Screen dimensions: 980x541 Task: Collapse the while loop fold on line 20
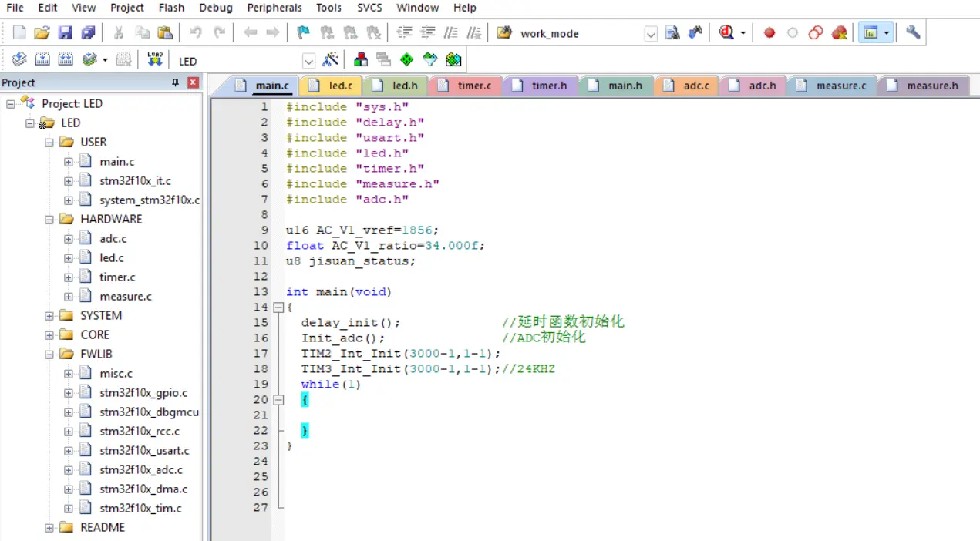pos(278,400)
